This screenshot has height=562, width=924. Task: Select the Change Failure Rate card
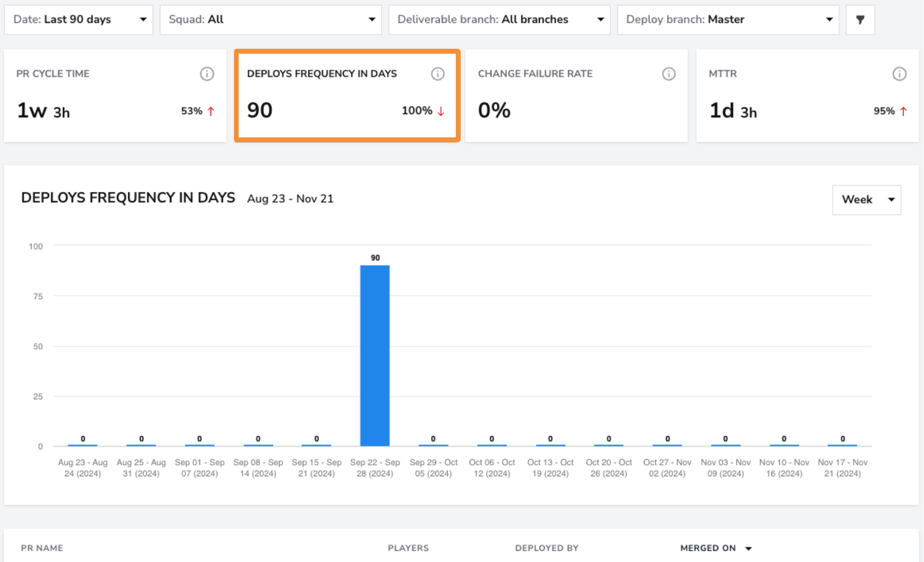pos(576,96)
